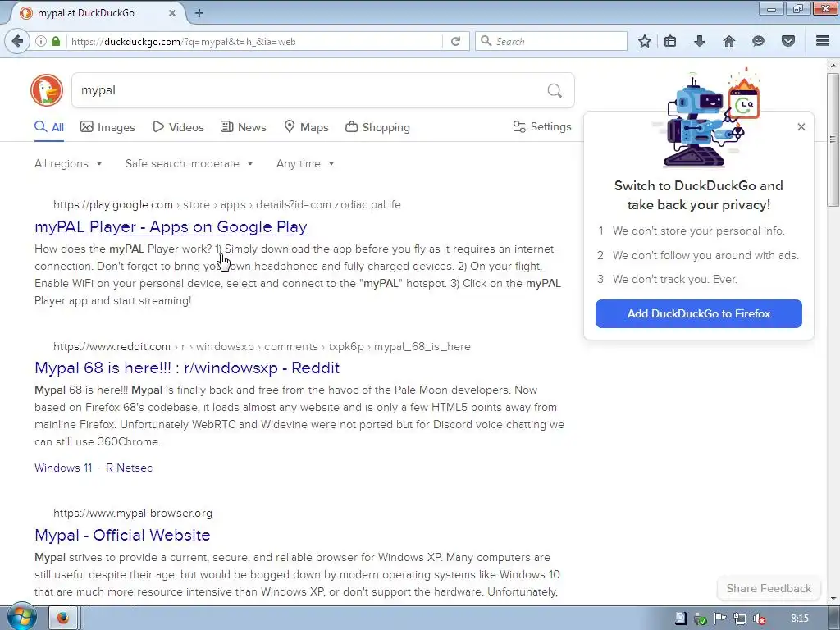840x630 pixels.
Task: Open Mypal - Official Website result
Action: point(122,535)
